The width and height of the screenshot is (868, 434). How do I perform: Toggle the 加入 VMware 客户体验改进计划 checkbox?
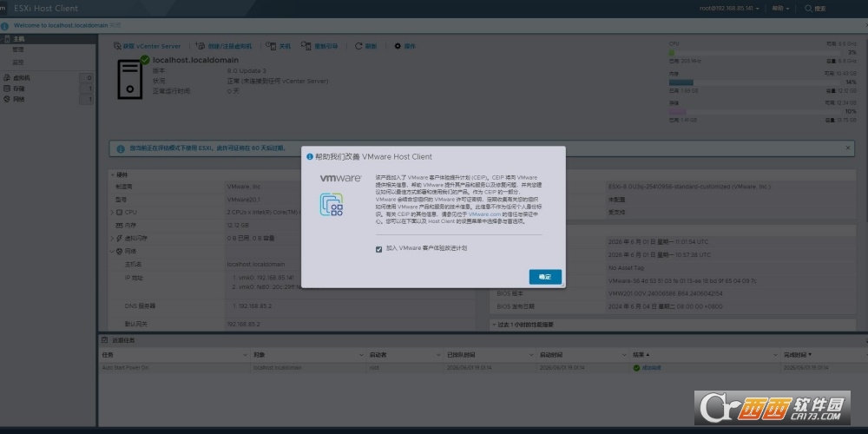(379, 249)
